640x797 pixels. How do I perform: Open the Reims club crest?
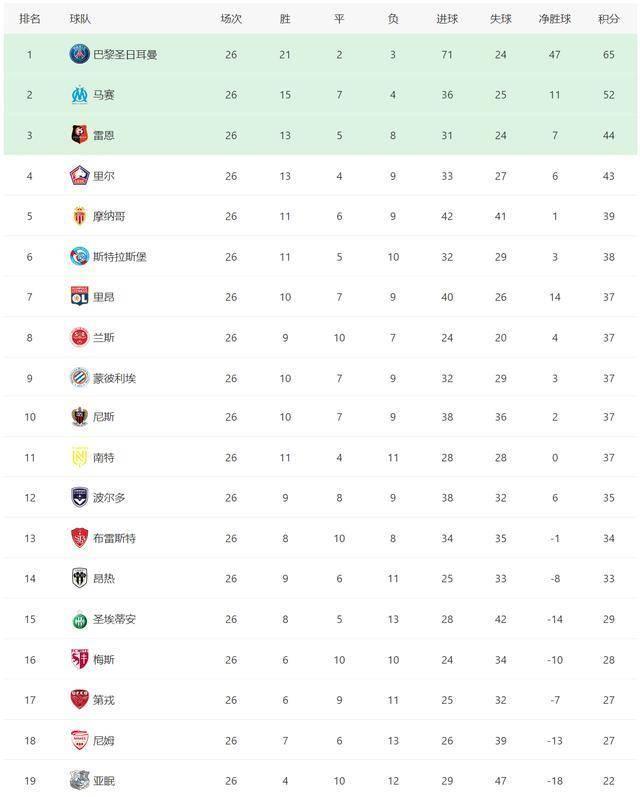point(79,338)
